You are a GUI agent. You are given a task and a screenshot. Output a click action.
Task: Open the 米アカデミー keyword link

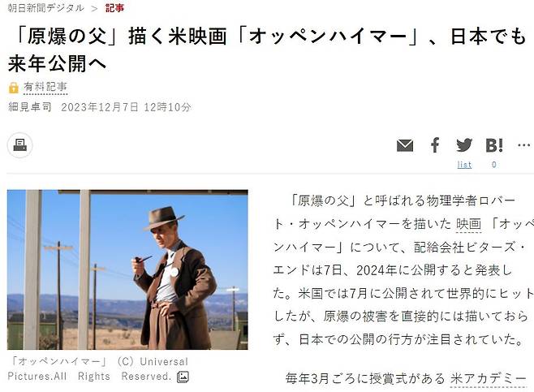pos(489,379)
